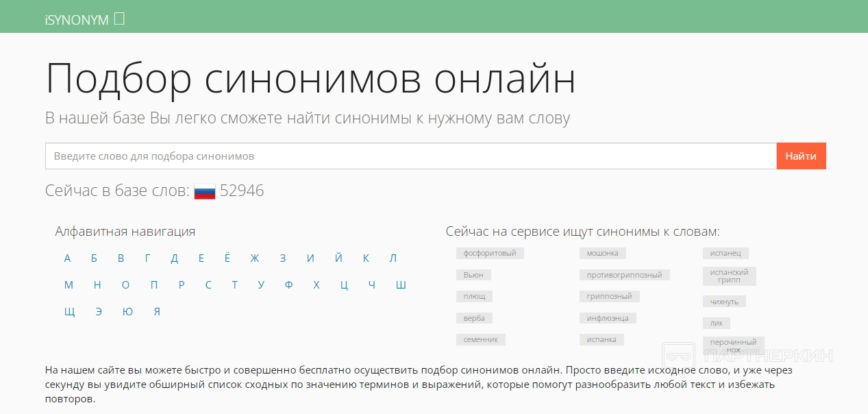The width and height of the screenshot is (868, 414).
Task: Select the гриппозный word tag
Action: point(610,297)
